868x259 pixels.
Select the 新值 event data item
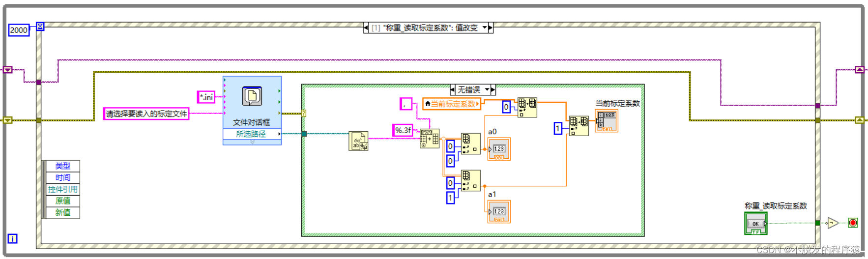click(62, 212)
